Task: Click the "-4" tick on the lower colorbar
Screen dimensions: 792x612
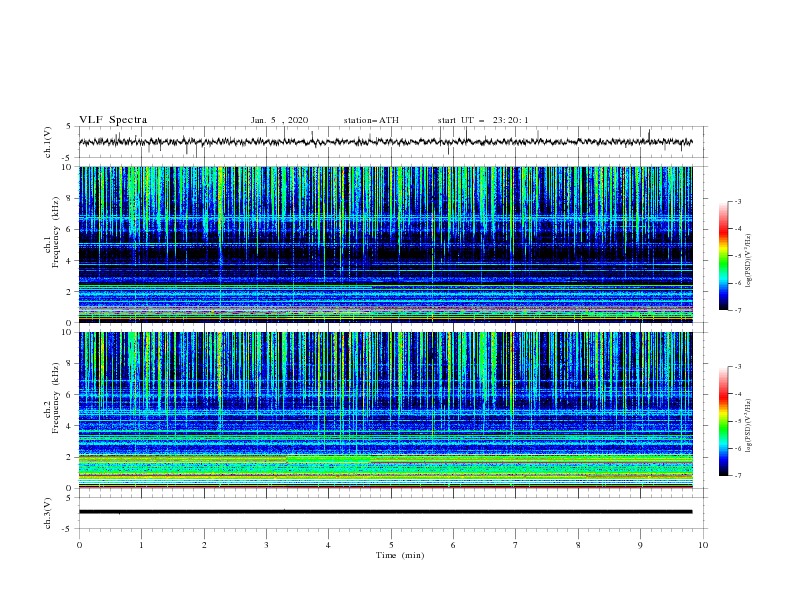Action: point(737,394)
